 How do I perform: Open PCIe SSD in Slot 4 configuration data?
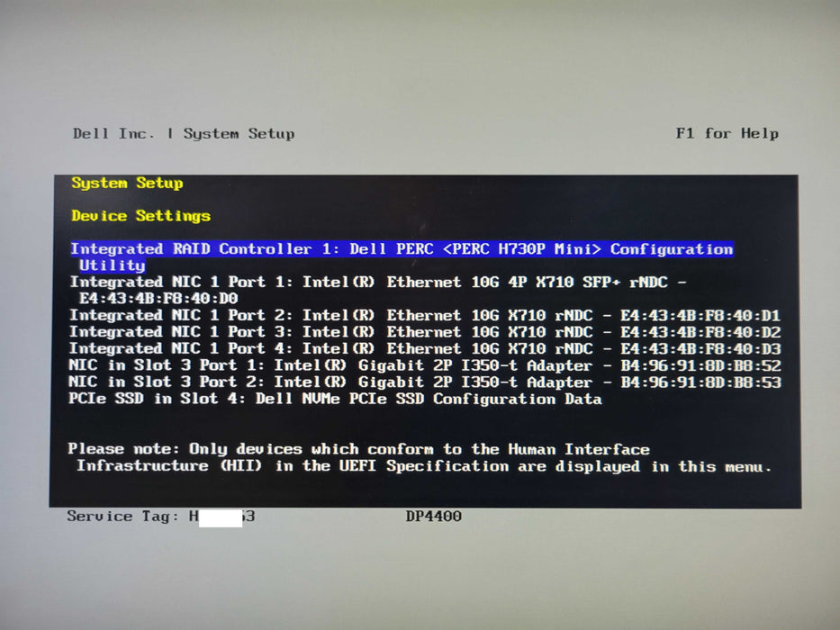335,399
